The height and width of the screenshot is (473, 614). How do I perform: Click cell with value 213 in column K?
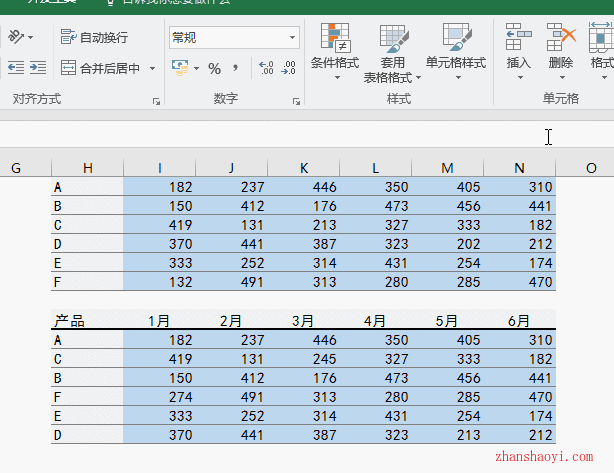click(303, 225)
